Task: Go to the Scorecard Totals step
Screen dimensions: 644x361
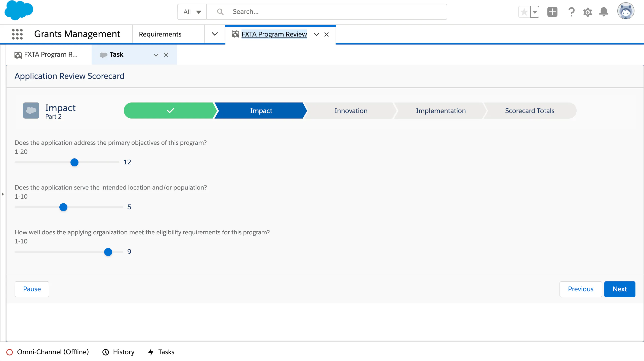Action: [530, 111]
